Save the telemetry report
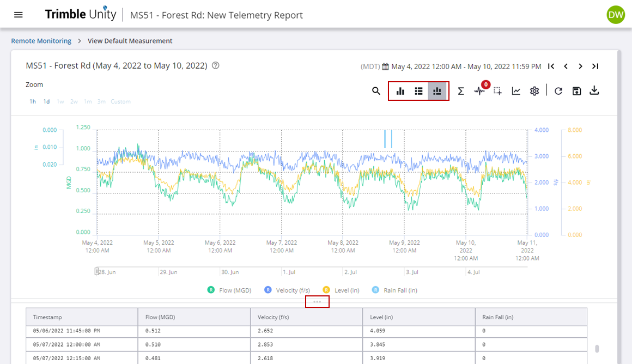This screenshot has height=364, width=632. coord(577,91)
